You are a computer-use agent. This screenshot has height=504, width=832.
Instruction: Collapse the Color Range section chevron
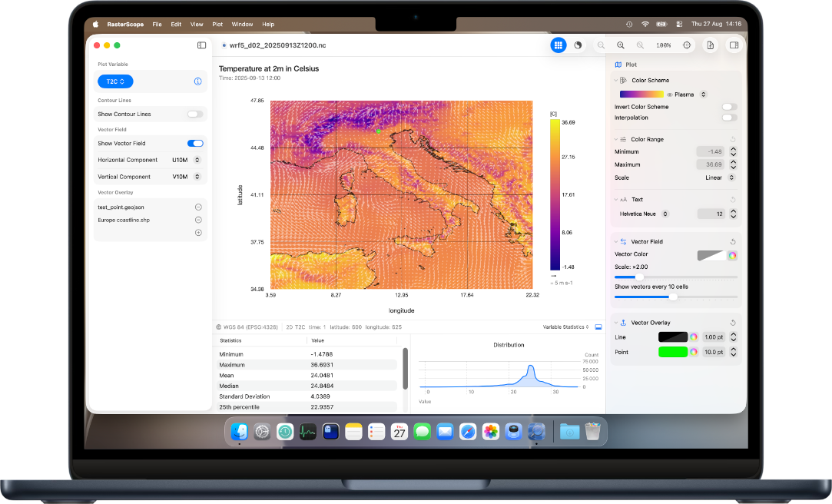tap(616, 140)
